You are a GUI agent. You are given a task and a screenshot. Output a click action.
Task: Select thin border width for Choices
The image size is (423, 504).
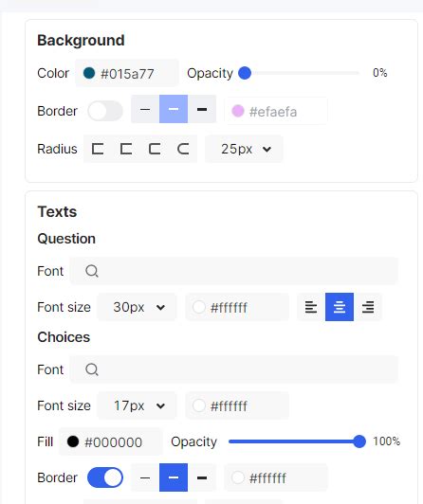145,477
